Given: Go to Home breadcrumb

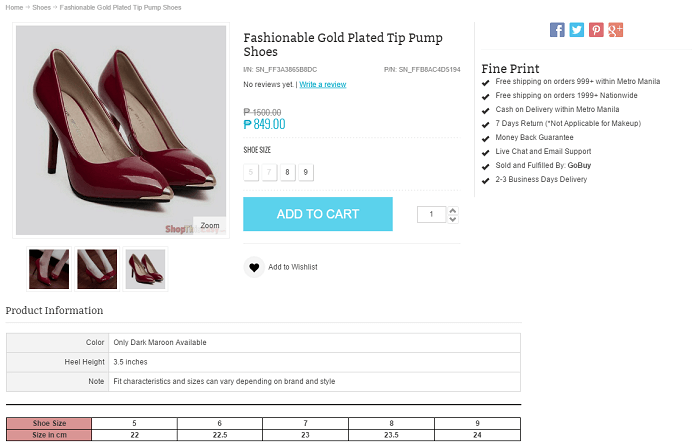Looking at the screenshot, I should coord(14,7).
